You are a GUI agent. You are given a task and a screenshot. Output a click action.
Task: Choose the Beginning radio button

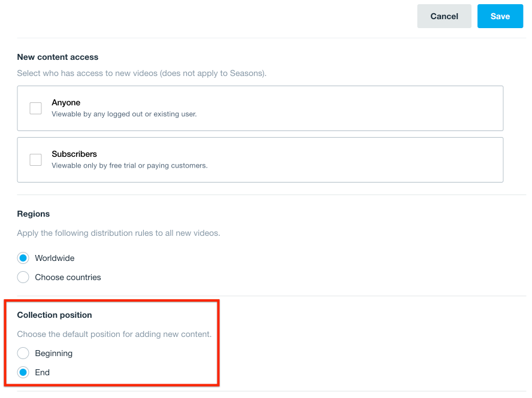coord(23,353)
